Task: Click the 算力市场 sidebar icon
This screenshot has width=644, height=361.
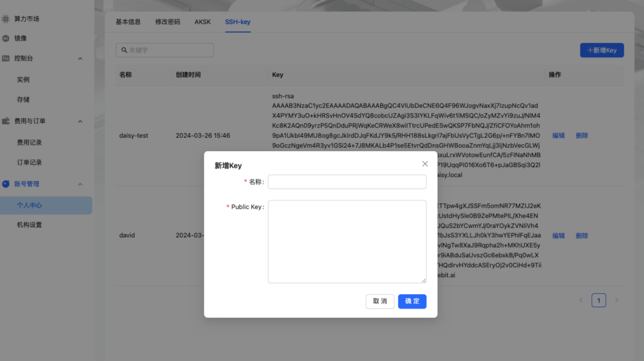Action: (6, 19)
